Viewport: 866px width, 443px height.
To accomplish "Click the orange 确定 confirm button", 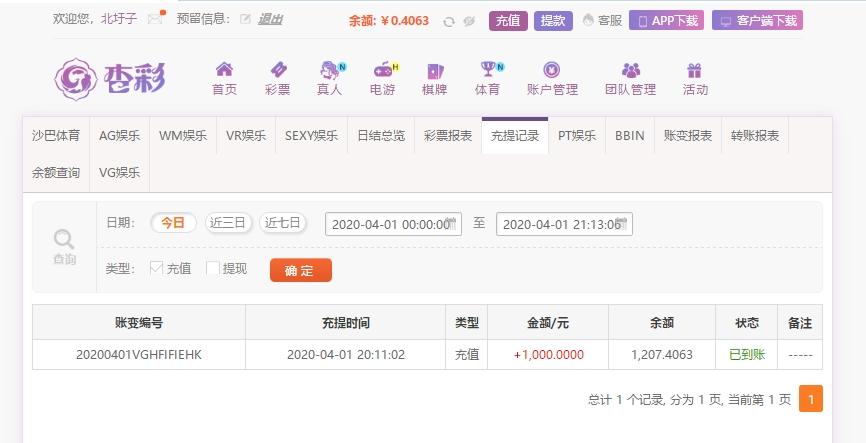I will point(301,270).
